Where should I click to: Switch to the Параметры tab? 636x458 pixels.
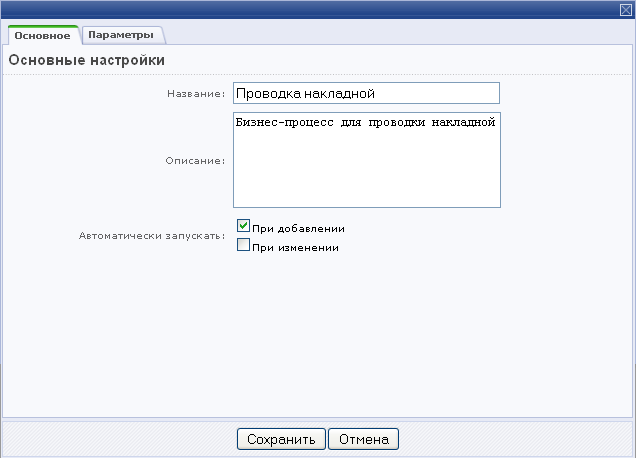click(119, 35)
